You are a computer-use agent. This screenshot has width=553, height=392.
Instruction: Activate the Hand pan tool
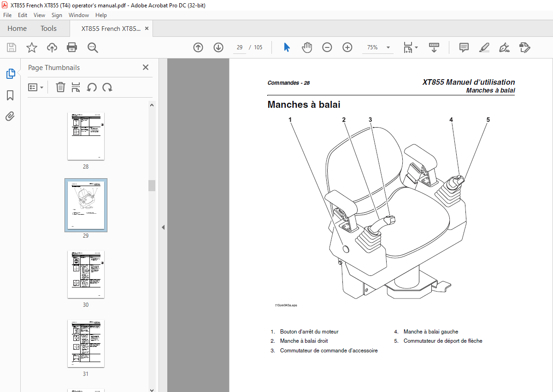[x=307, y=47]
